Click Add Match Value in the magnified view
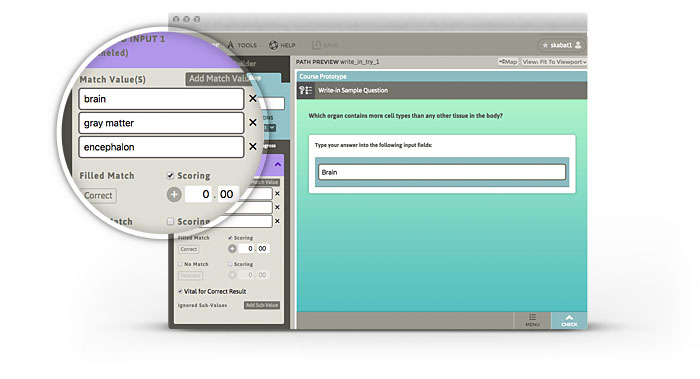Screen dimensions: 700x379 (218, 79)
